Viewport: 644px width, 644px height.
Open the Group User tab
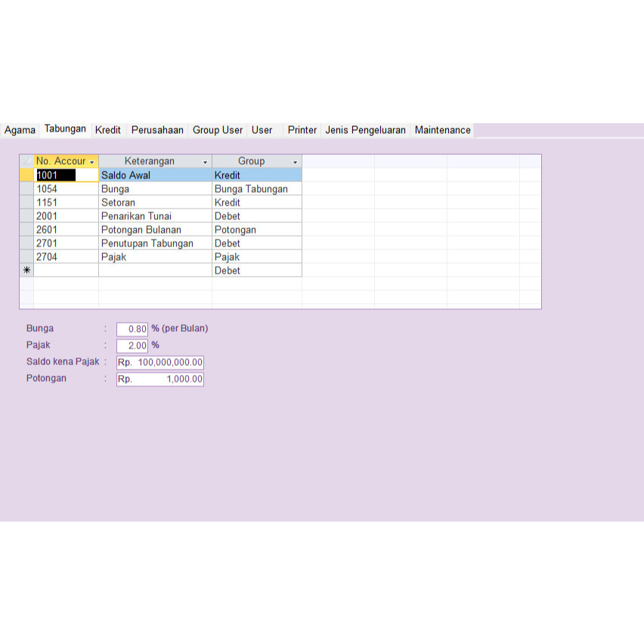point(218,130)
